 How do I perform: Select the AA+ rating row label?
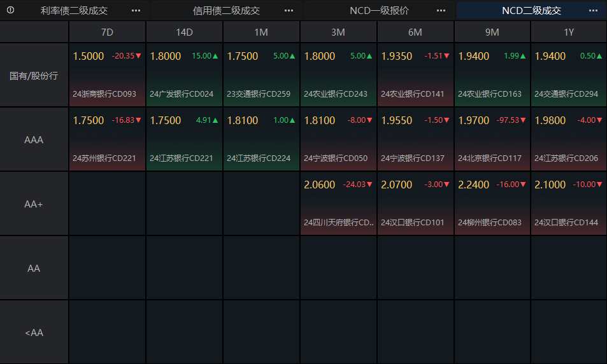point(34,204)
